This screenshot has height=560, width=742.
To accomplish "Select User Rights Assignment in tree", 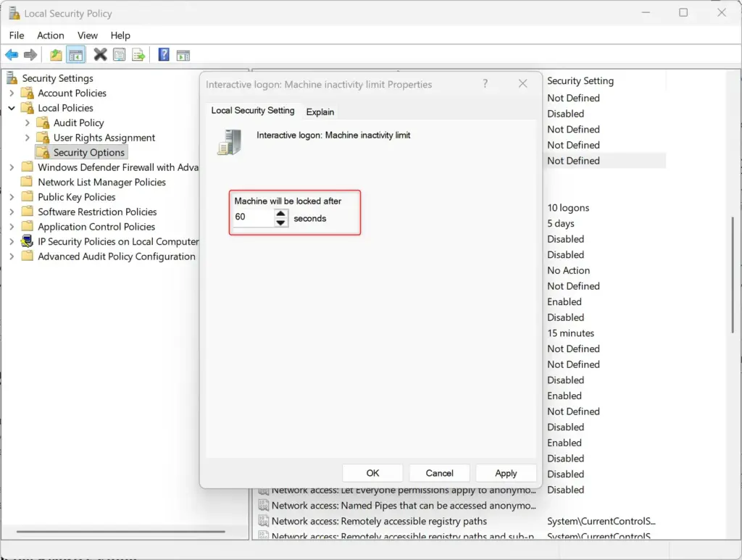I will [104, 138].
